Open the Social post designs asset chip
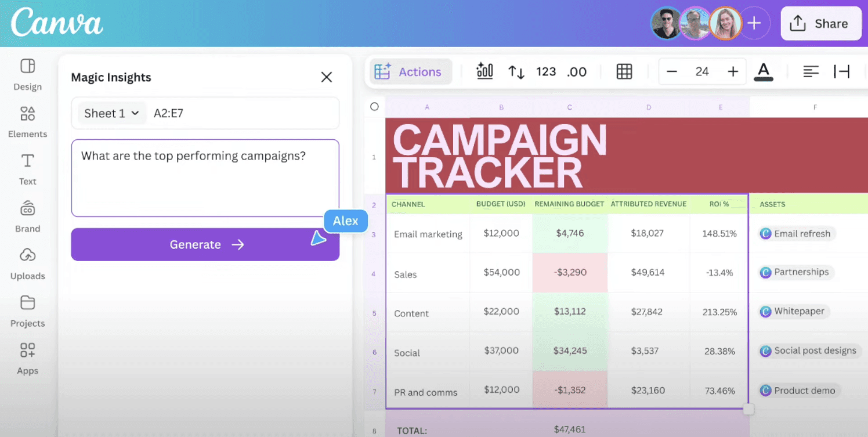Image resolution: width=868 pixels, height=437 pixels. tap(809, 351)
